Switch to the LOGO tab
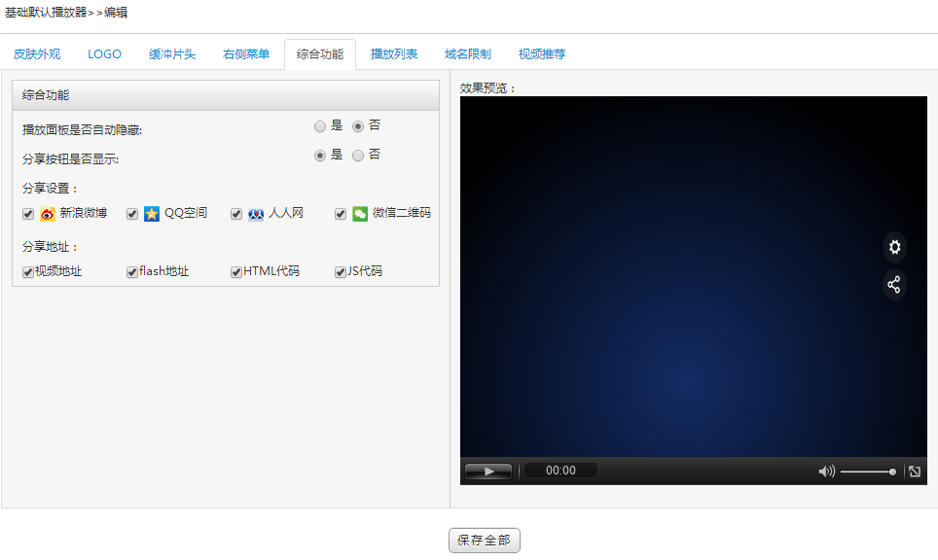Viewport: 938px width, 560px height. pyautogui.click(x=105, y=54)
